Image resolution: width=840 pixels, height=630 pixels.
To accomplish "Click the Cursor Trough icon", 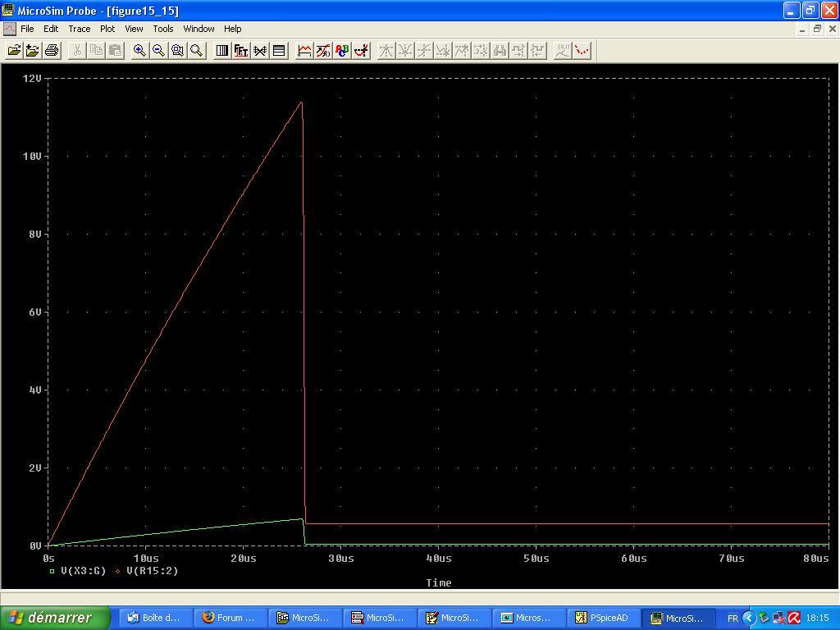I will 405,50.
